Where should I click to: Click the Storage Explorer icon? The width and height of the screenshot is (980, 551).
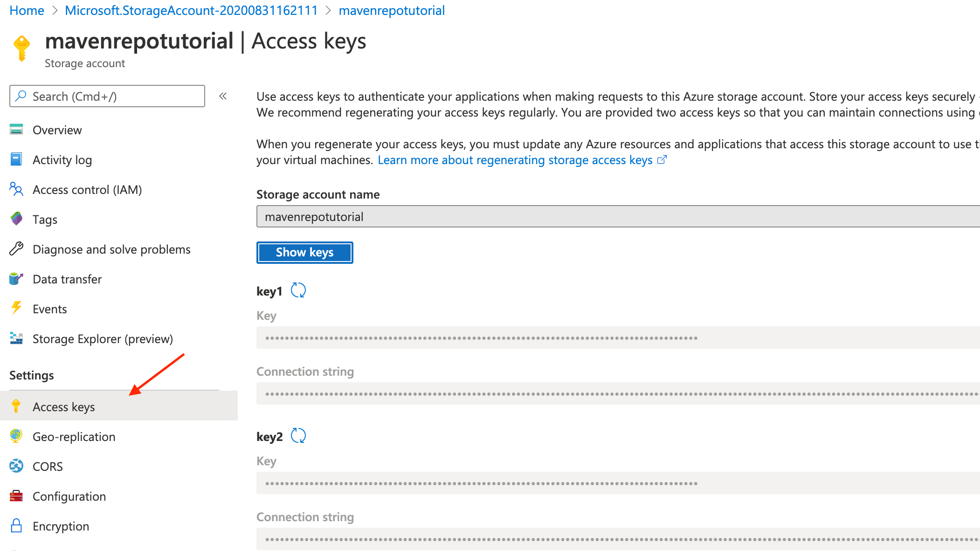16,338
